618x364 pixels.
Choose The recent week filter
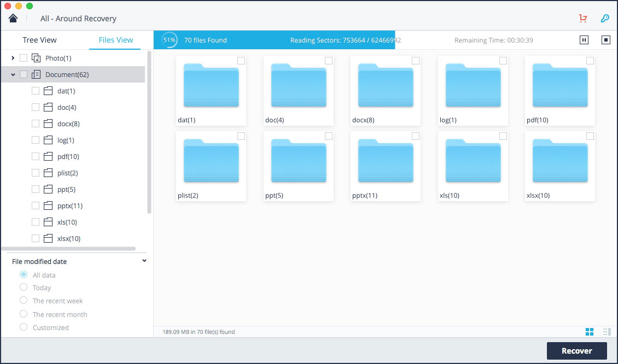tap(24, 301)
